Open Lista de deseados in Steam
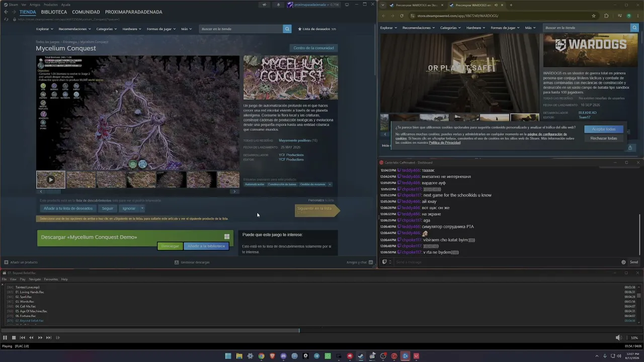 317,29
